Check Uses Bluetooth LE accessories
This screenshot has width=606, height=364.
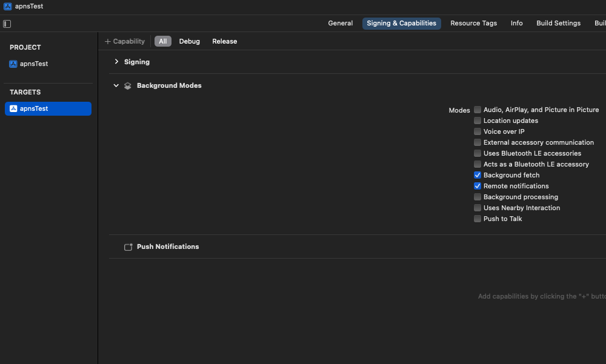point(478,153)
